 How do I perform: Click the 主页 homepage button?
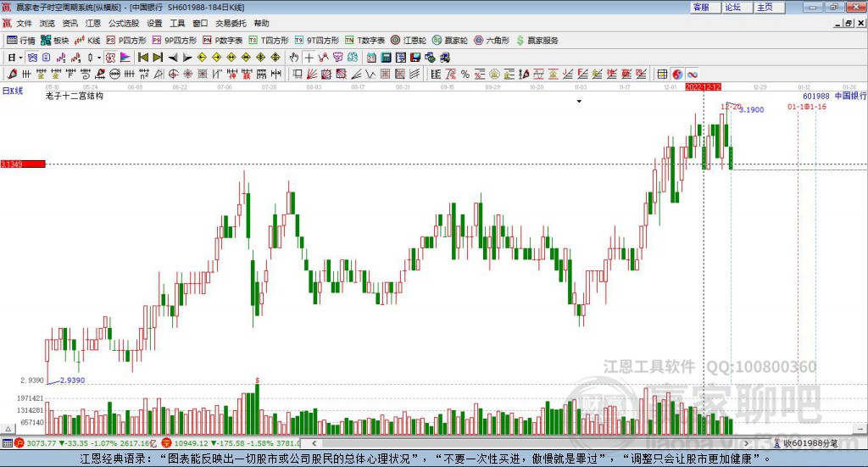pos(768,7)
